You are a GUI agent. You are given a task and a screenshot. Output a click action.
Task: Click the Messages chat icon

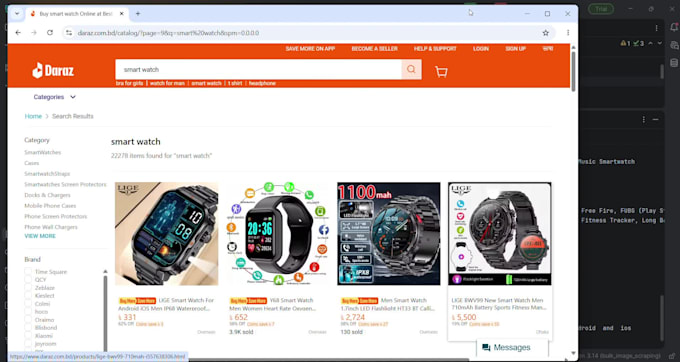coord(486,348)
